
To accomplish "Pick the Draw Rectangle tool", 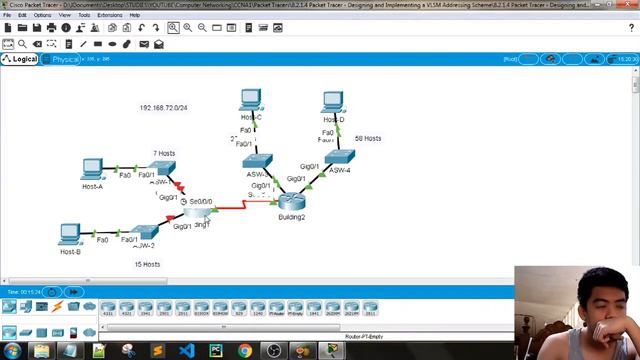I will point(98,44).
